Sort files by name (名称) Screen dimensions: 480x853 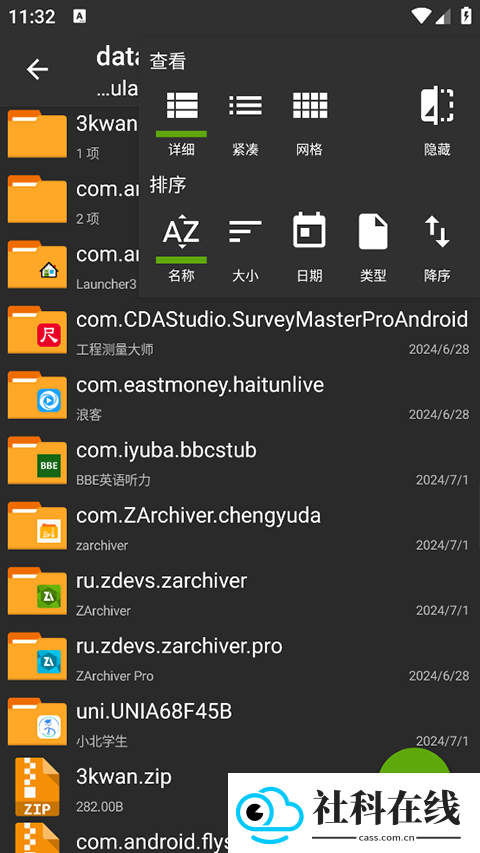pyautogui.click(x=182, y=248)
